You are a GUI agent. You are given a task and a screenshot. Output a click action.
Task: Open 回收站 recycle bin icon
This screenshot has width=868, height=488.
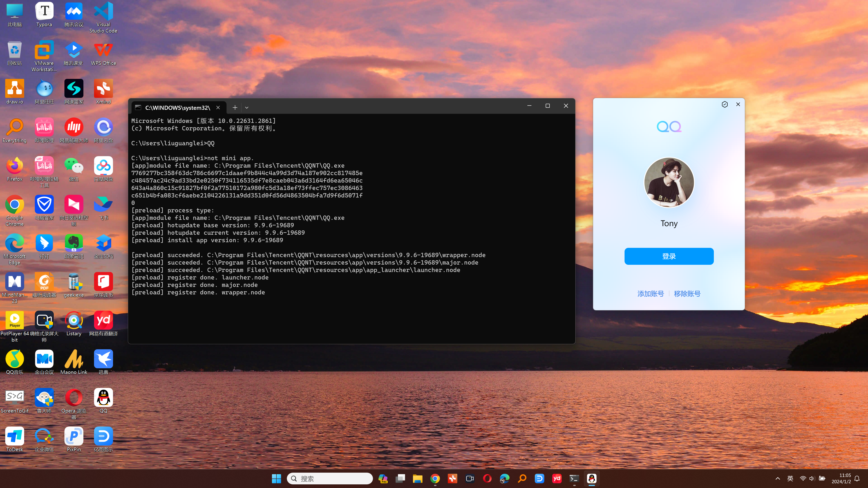click(x=14, y=54)
